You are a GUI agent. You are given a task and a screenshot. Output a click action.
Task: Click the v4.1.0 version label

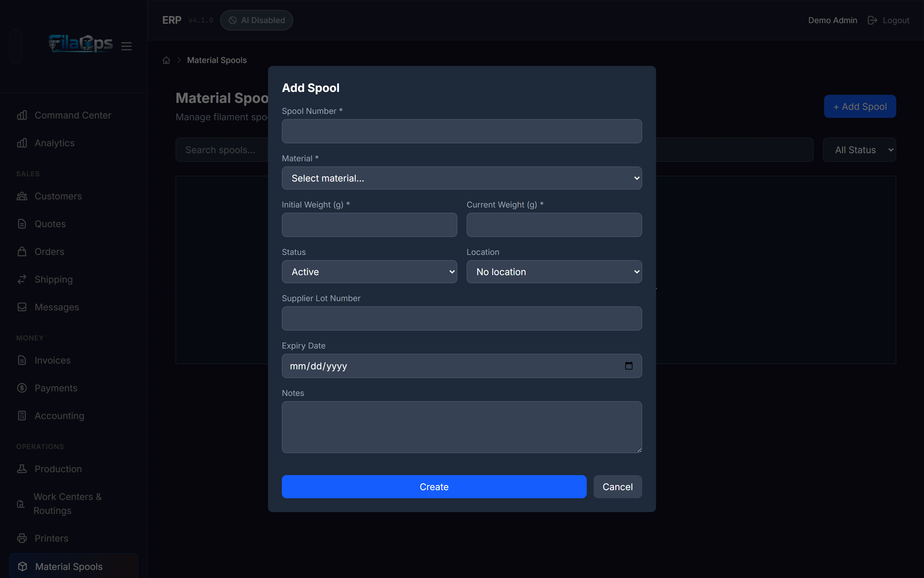pos(201,20)
